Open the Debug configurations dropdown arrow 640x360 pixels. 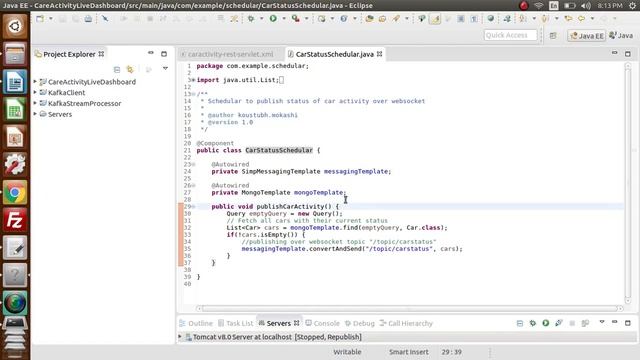click(261, 19)
